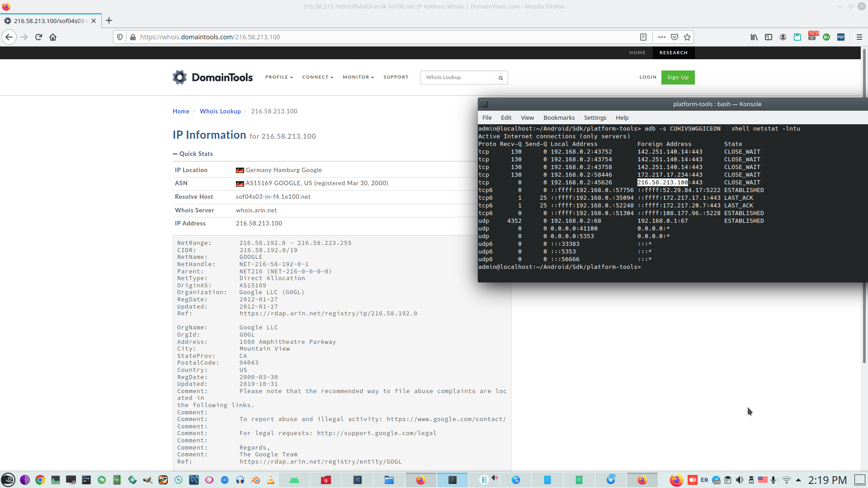The width and height of the screenshot is (868, 488).
Task: Click the green Sign Up button
Action: coord(678,77)
